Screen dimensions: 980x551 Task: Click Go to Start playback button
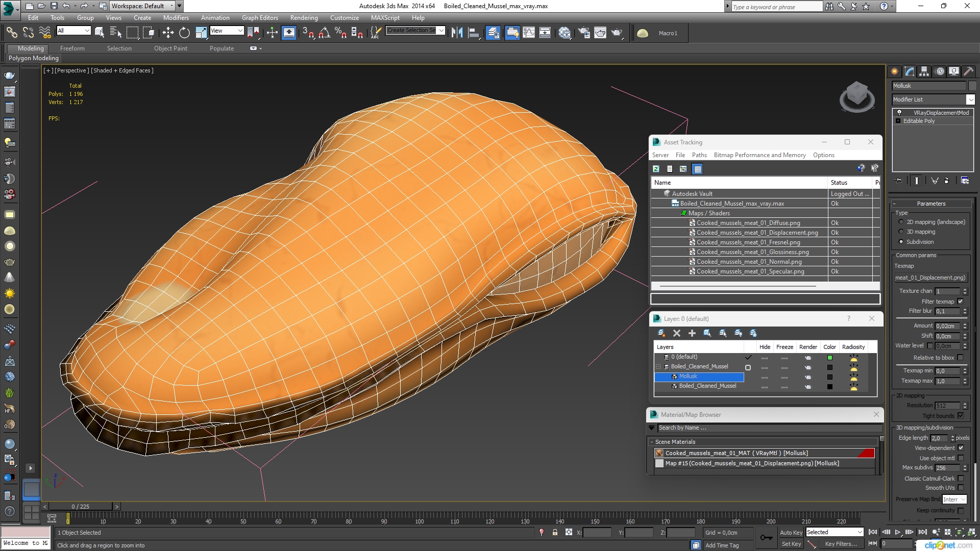click(x=873, y=532)
